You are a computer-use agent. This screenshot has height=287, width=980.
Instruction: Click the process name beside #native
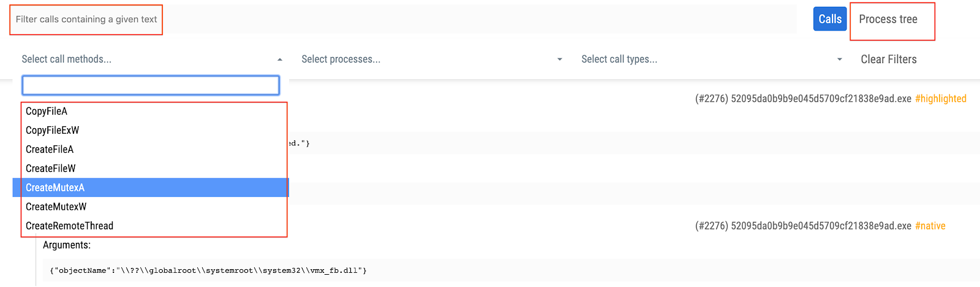click(x=803, y=226)
